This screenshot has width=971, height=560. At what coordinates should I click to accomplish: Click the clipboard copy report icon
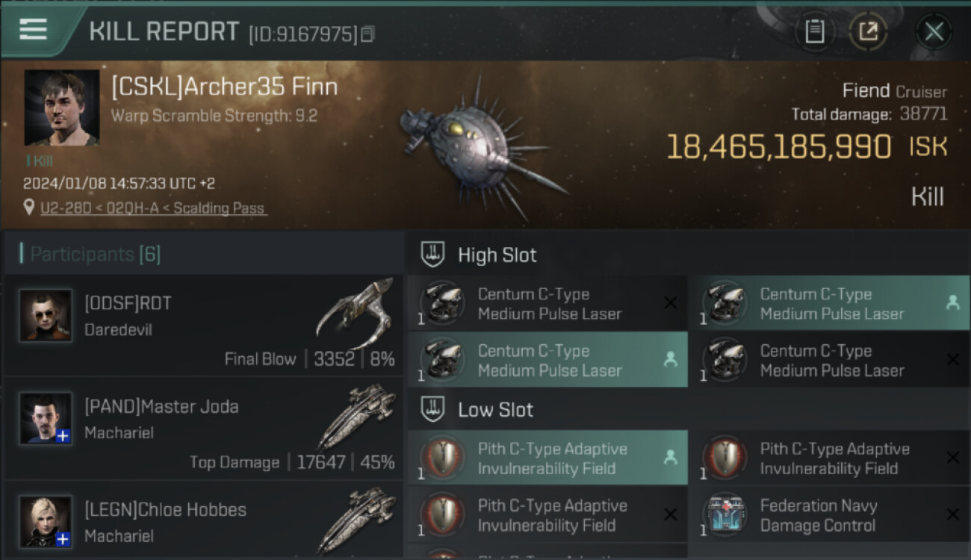point(815,32)
